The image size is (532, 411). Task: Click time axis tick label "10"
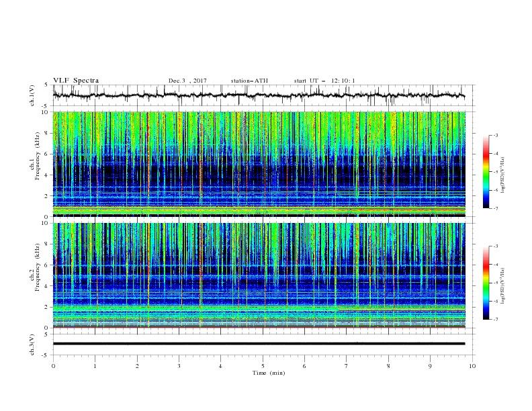[x=472, y=366]
